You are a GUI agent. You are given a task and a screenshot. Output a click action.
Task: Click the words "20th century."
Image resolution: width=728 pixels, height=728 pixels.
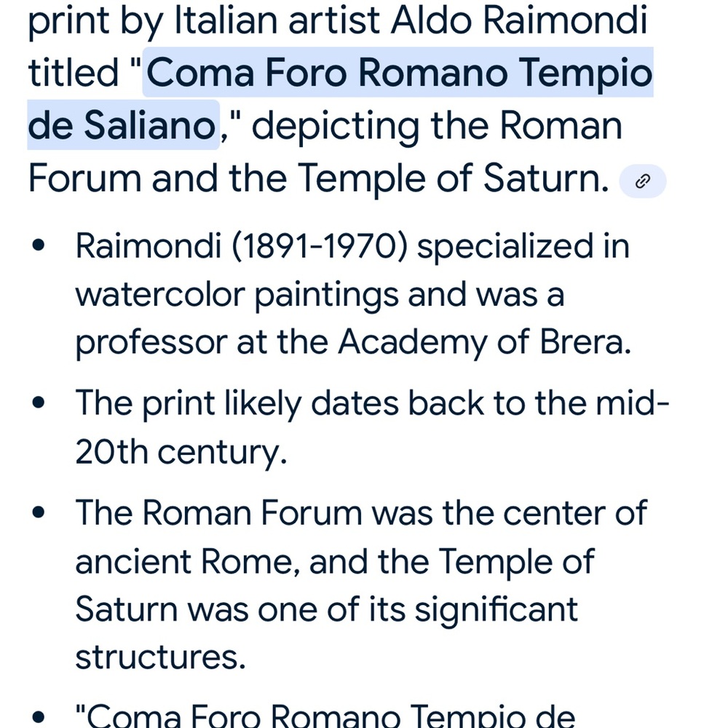[x=181, y=452]
